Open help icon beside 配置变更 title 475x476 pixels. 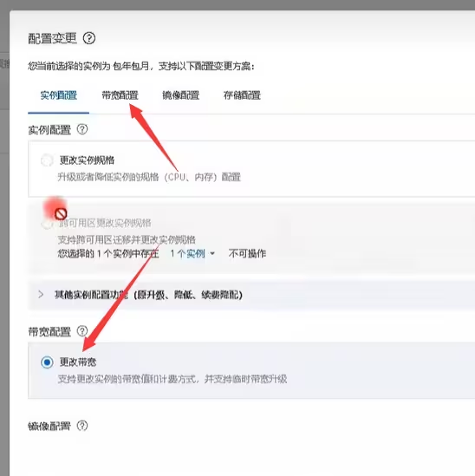click(89, 38)
